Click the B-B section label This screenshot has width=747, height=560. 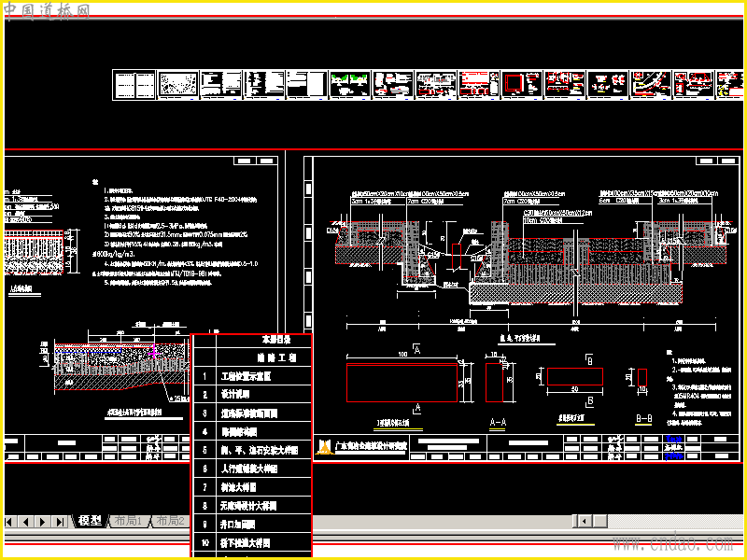643,419
